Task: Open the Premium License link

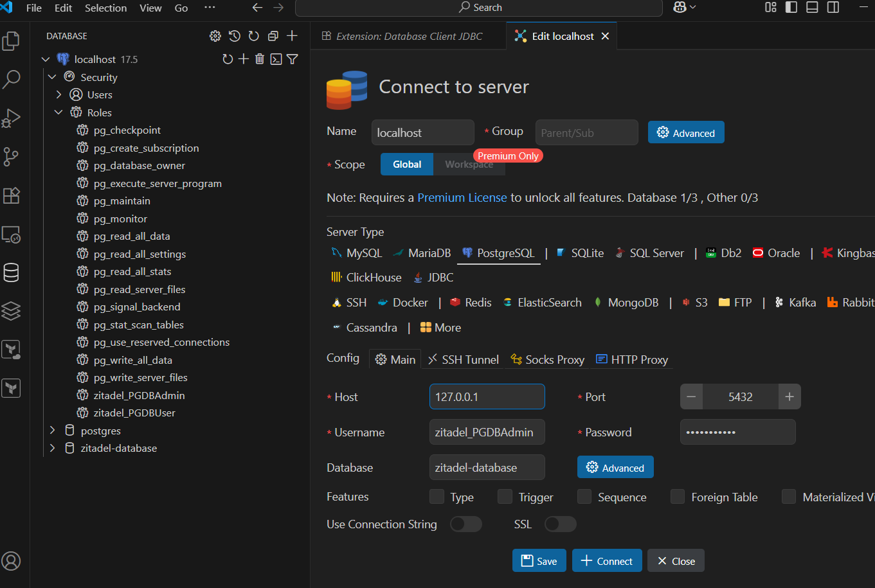Action: coord(462,198)
